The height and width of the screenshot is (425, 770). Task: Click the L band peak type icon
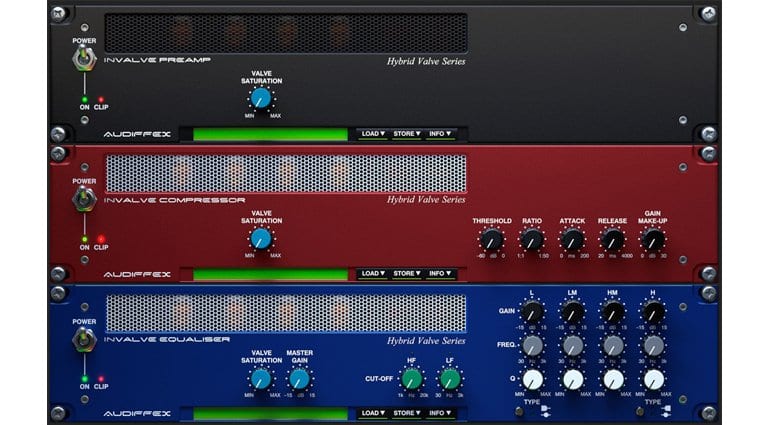(546, 415)
